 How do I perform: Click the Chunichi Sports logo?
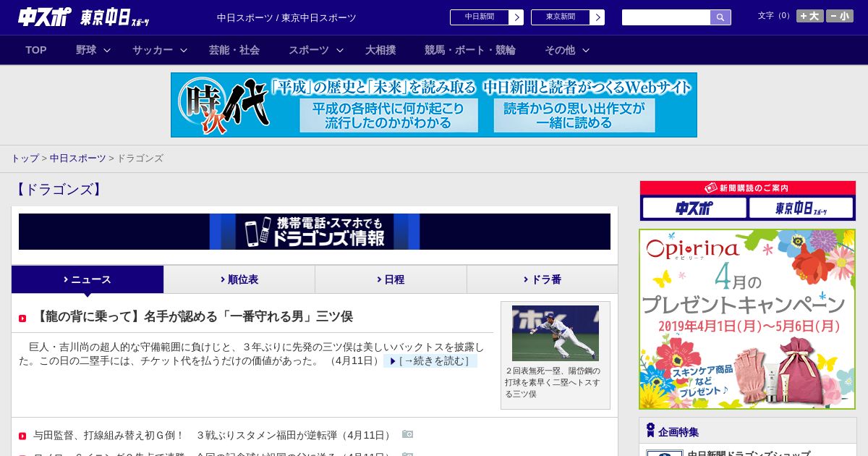pyautogui.click(x=45, y=17)
